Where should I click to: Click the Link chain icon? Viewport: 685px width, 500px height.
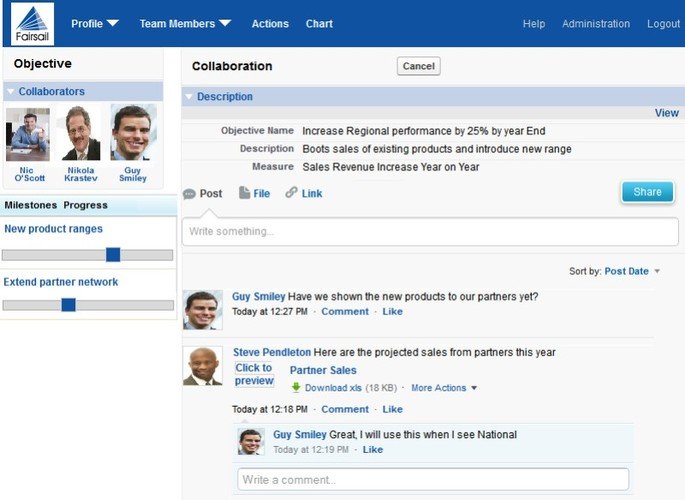[291, 192]
